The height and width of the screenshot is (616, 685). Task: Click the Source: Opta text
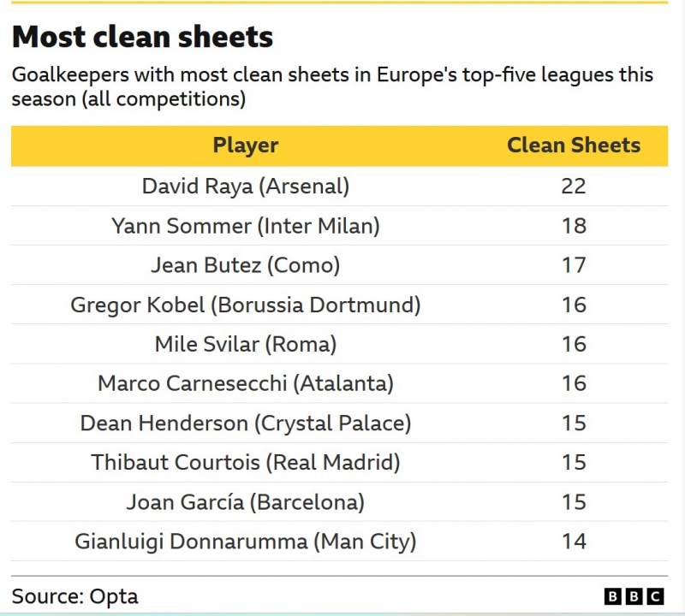[x=74, y=595]
